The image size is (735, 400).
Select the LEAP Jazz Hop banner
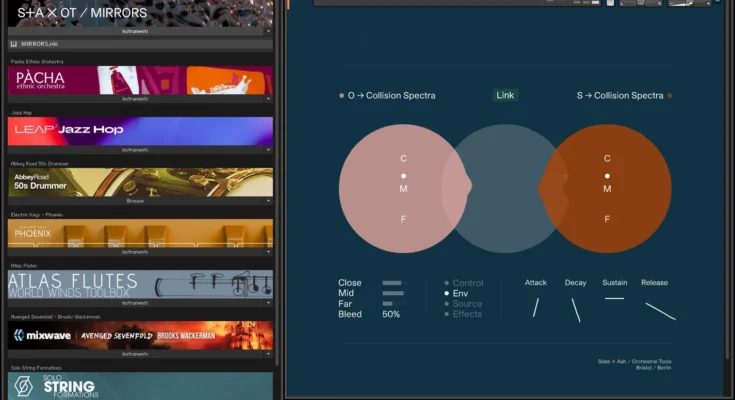coord(141,131)
